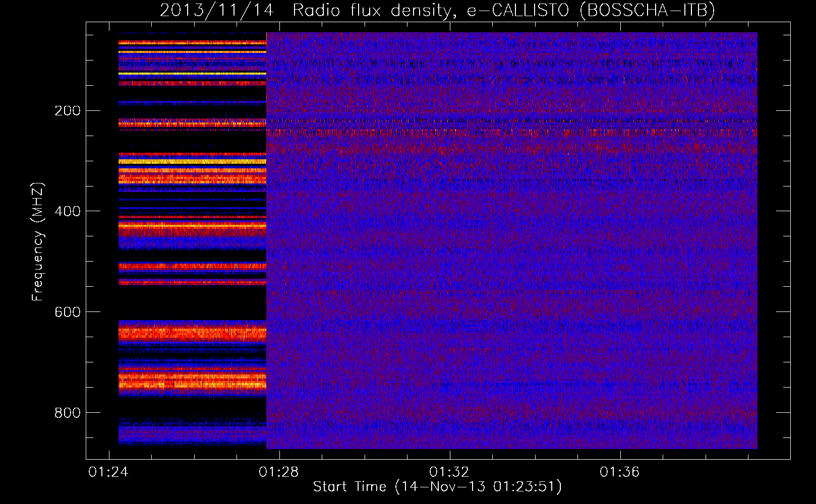
Task: Click the "Start Time (14-Nov-13 01:23:51)" x-axis label
Action: pos(437,486)
